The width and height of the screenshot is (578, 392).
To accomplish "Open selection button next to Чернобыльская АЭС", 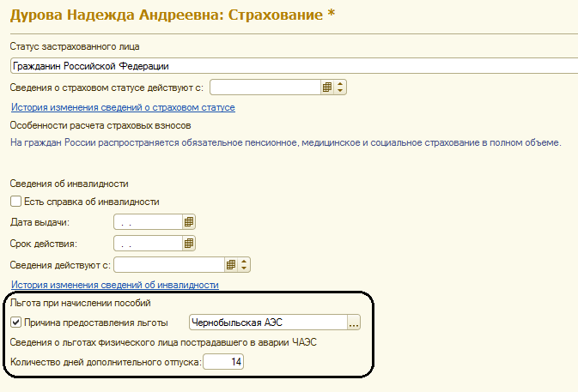I will click(354, 323).
